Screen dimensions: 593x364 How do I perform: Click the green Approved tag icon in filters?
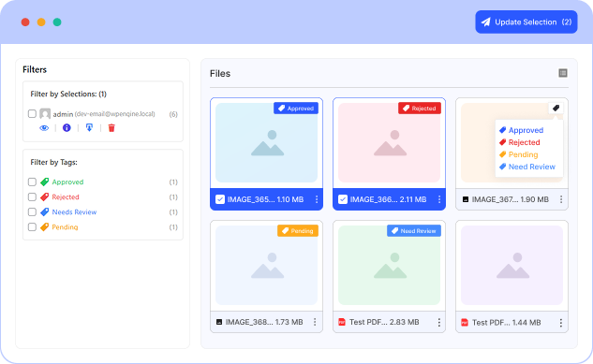point(45,182)
